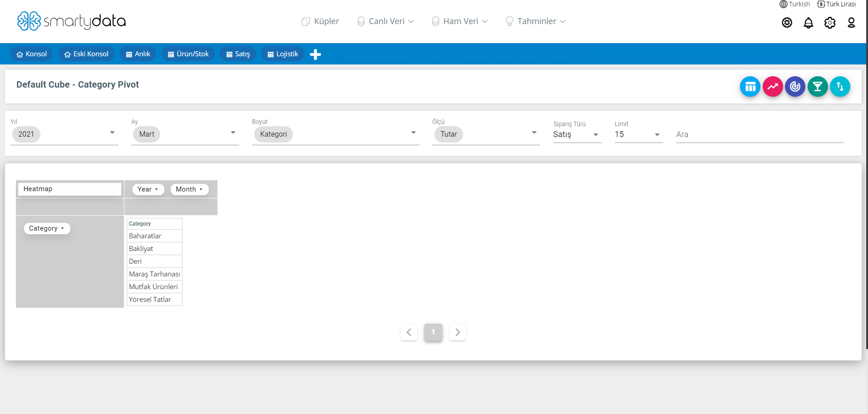
Task: Open the radial chart purple icon
Action: (795, 86)
